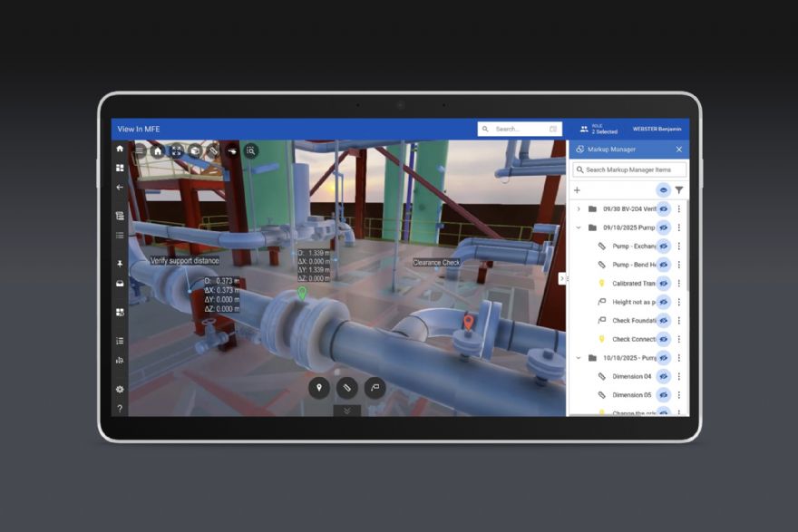Click the add markup plus button
The width and height of the screenshot is (798, 532).
577,190
